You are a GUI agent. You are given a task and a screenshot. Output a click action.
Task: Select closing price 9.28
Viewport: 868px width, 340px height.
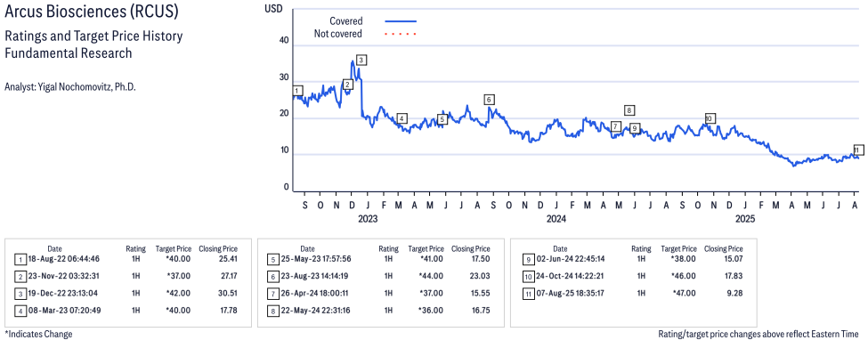[x=735, y=294]
